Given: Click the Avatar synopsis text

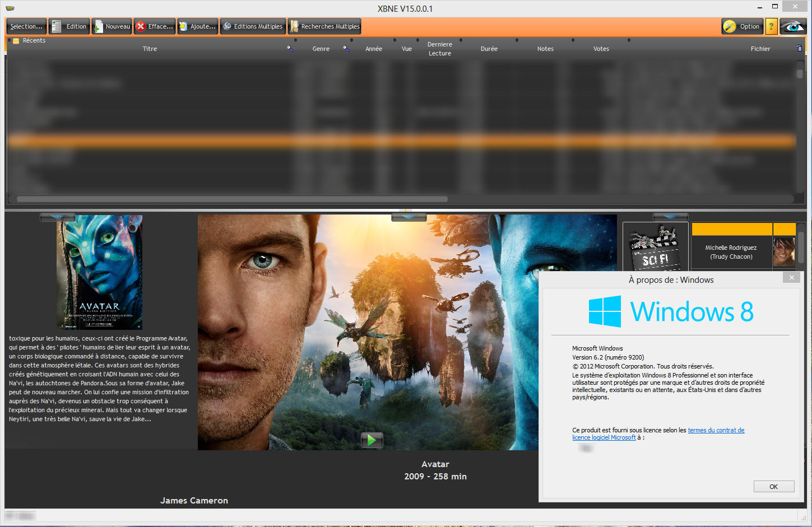Looking at the screenshot, I should [x=99, y=379].
